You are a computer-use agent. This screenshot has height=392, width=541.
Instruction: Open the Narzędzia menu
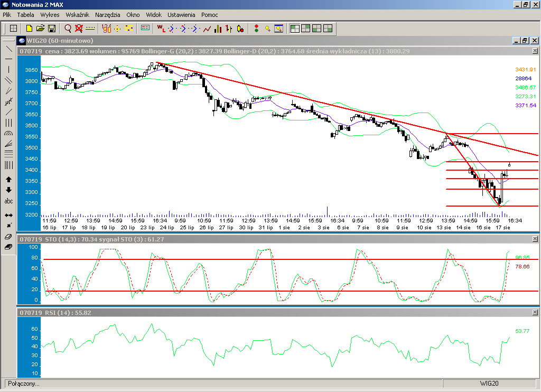[107, 15]
